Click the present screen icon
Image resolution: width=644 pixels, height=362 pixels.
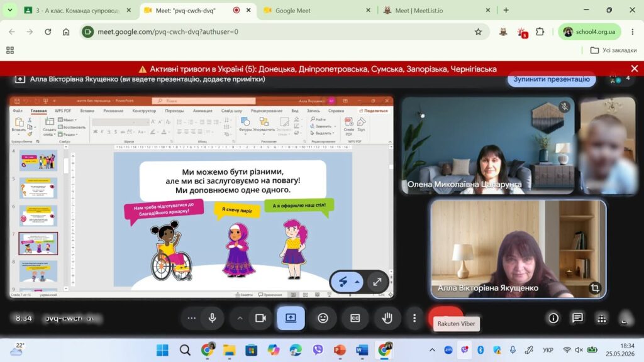291,318
